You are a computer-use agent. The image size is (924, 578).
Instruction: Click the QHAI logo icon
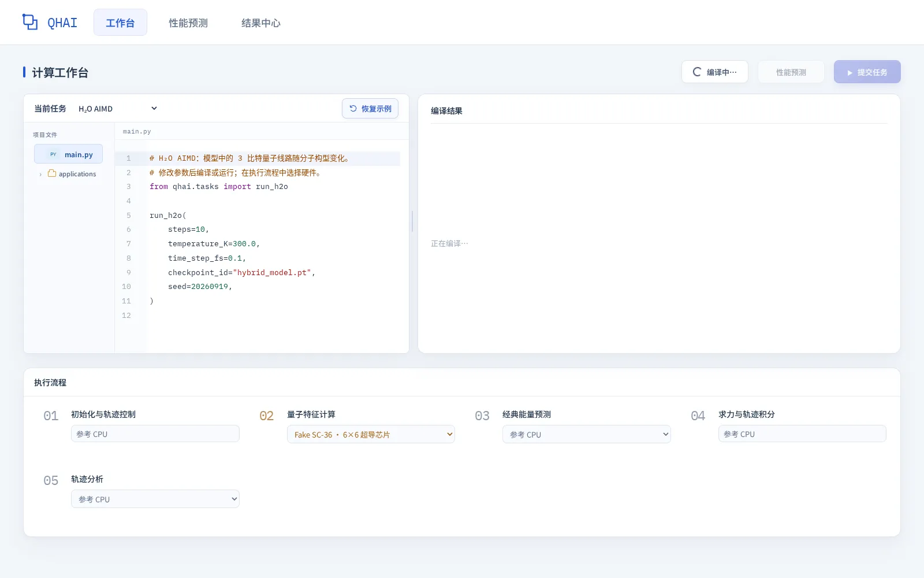[x=30, y=22]
